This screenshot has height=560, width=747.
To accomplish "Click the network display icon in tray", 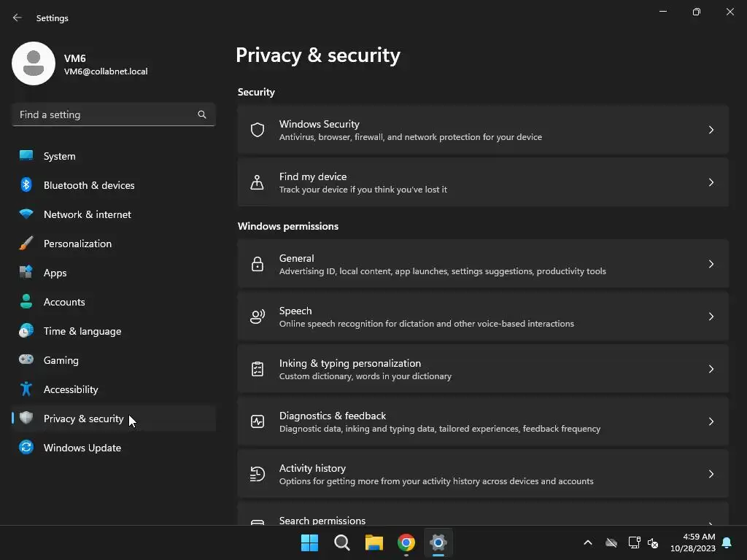I will (x=634, y=542).
